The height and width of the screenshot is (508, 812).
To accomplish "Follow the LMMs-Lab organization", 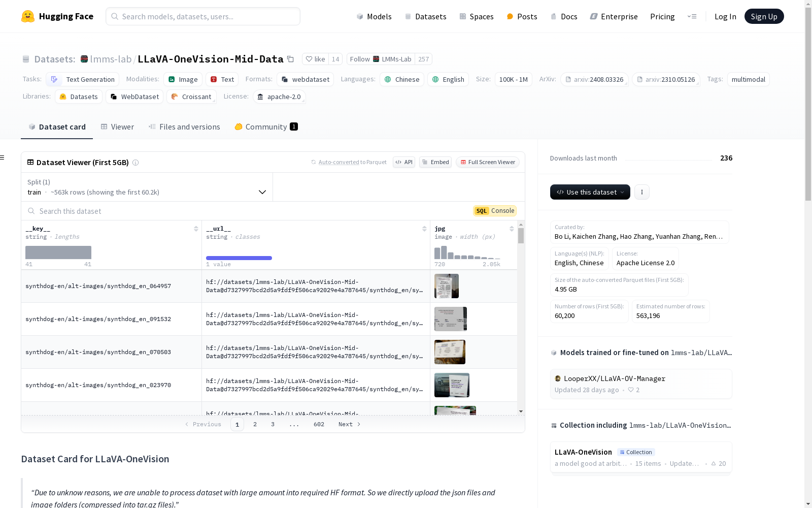I will tap(381, 59).
